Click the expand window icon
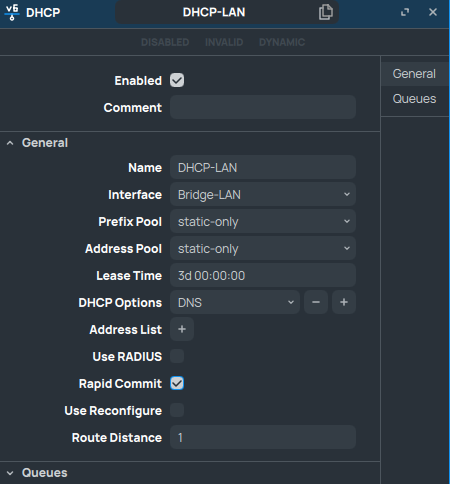The height and width of the screenshot is (484, 450). tap(405, 12)
